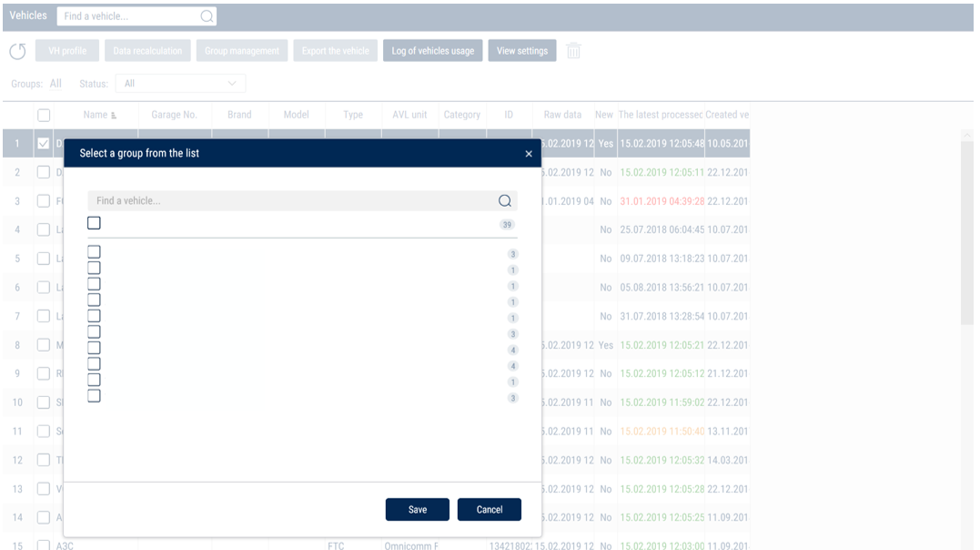This screenshot has height=550, width=980.
Task: Click the timestamp 05.08.2018 13:56:21
Action: pyautogui.click(x=662, y=287)
